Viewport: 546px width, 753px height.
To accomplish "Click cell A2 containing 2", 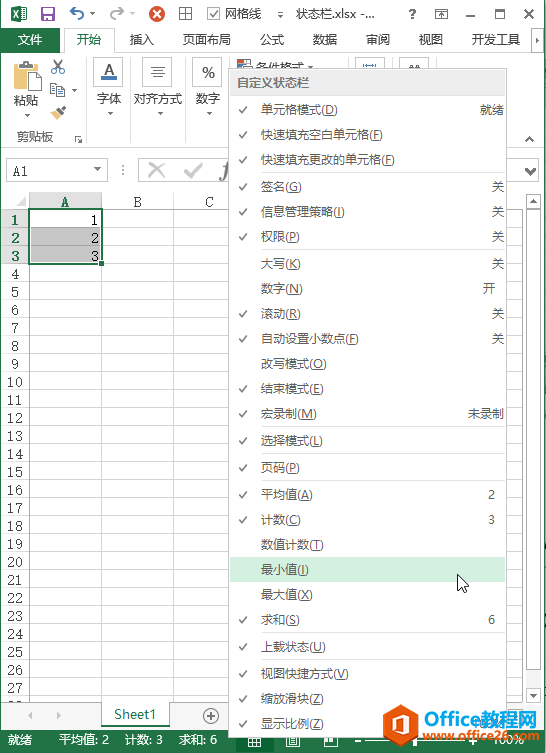I will pyautogui.click(x=65, y=237).
